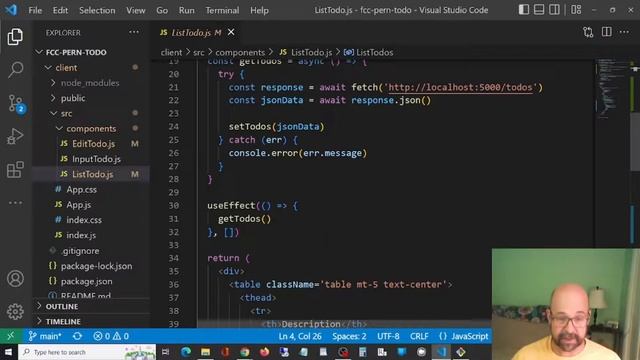The width and height of the screenshot is (640, 360).
Task: Open the Terminal menu
Action: (x=222, y=10)
